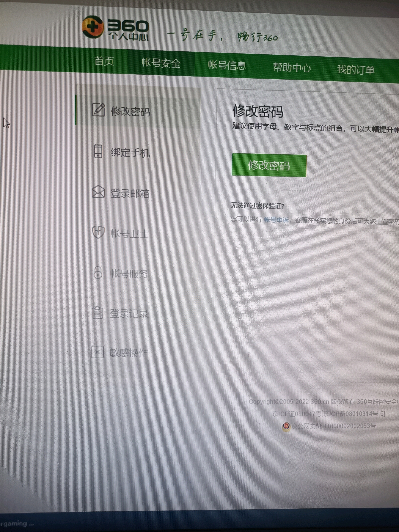Viewport: 399px width, 532px height.
Task: Click the Copyright©2005-2022 360.cn footer text
Action: point(289,402)
